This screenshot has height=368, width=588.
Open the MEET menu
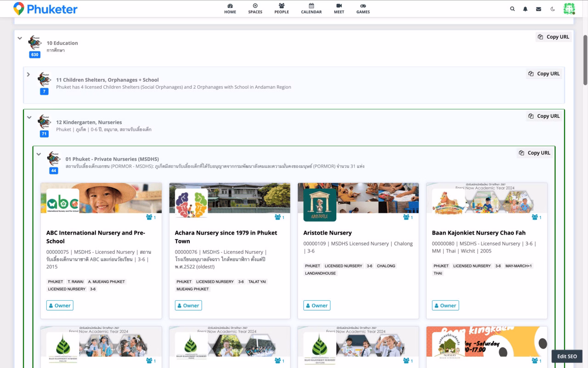tap(339, 9)
